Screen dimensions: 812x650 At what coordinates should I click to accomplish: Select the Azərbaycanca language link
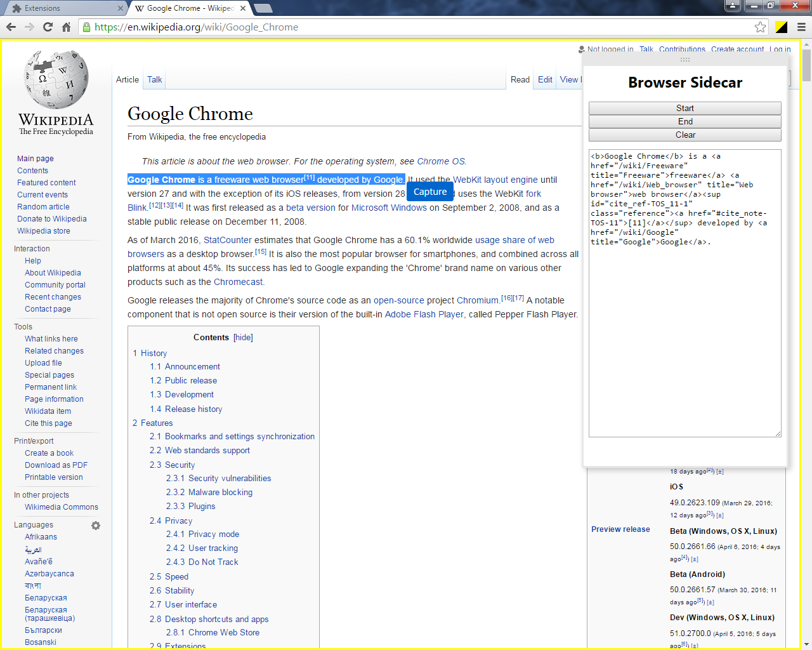49,574
